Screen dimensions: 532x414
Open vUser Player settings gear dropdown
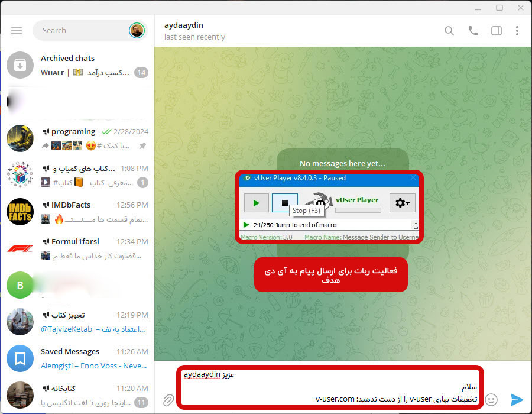pyautogui.click(x=402, y=203)
